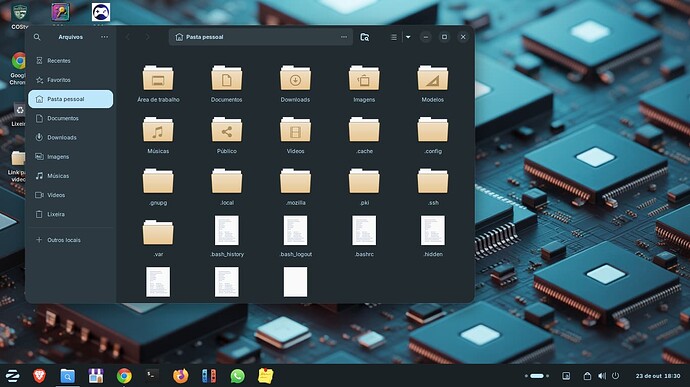Image resolution: width=690 pixels, height=387 pixels.
Task: Launch Google Chrome from the taskbar
Action: pyautogui.click(x=124, y=376)
